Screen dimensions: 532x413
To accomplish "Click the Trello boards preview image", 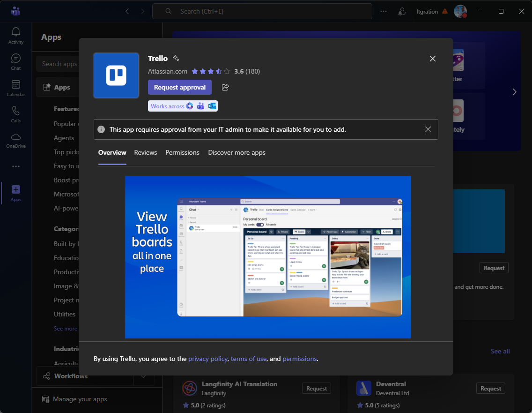I will click(x=268, y=257).
